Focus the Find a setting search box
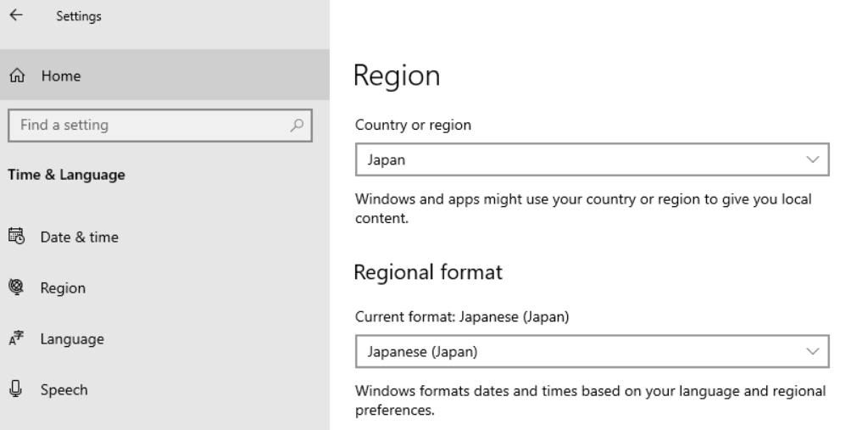This screenshot has height=430, width=868. (148, 126)
